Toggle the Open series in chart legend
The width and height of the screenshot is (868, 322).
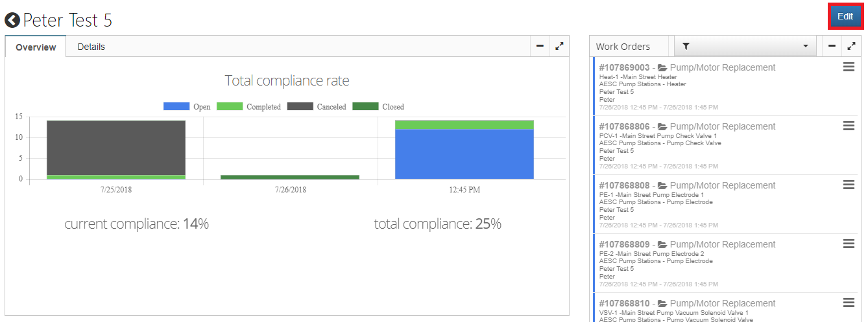(x=187, y=106)
